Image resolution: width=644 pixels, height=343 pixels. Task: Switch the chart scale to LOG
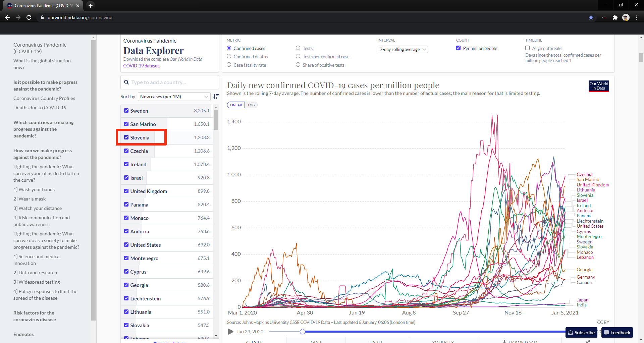(x=251, y=105)
